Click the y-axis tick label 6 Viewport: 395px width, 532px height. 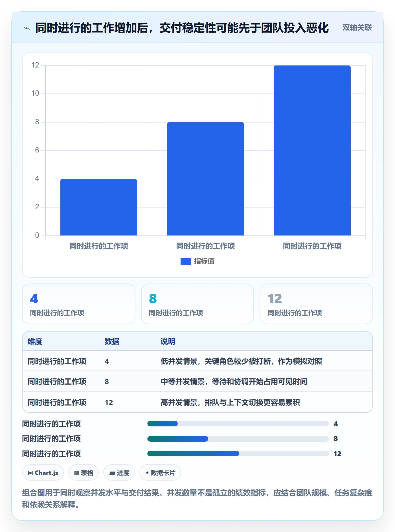pos(37,150)
